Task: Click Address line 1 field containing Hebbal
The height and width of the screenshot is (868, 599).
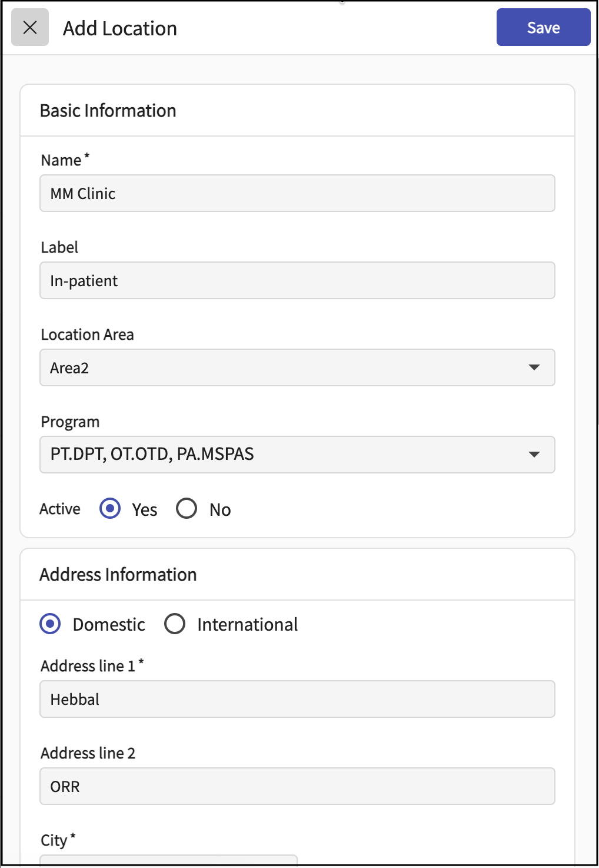Action: click(297, 699)
